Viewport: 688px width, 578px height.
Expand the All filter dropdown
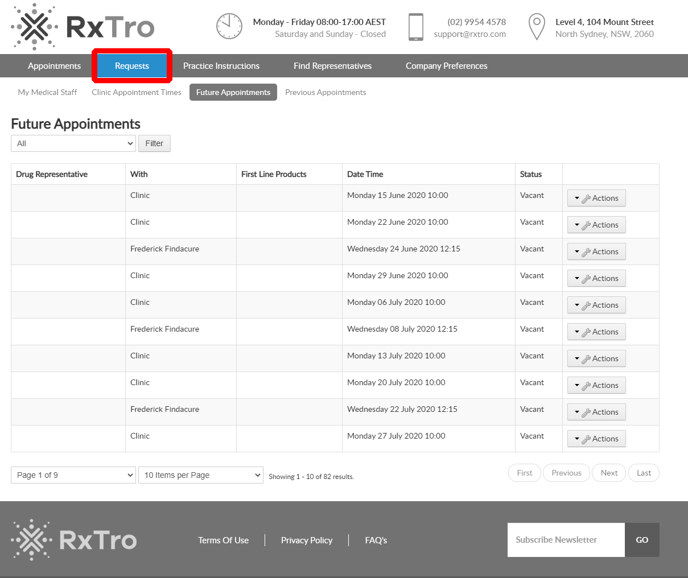(73, 144)
